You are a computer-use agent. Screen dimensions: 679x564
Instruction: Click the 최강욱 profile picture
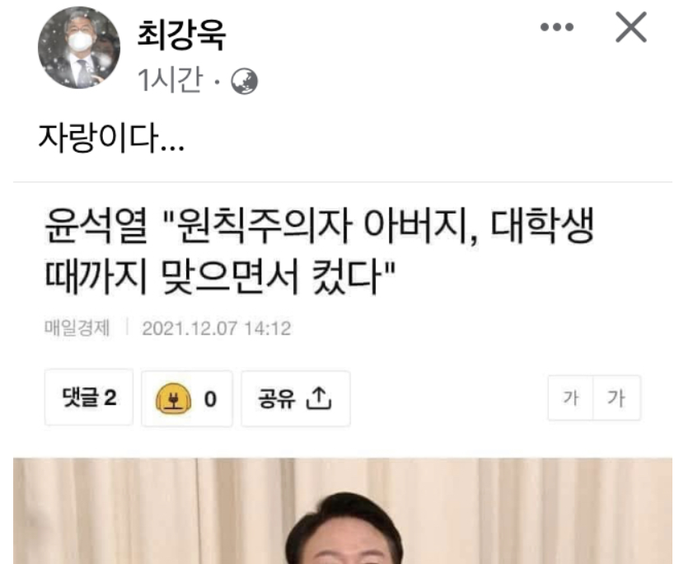(x=79, y=47)
